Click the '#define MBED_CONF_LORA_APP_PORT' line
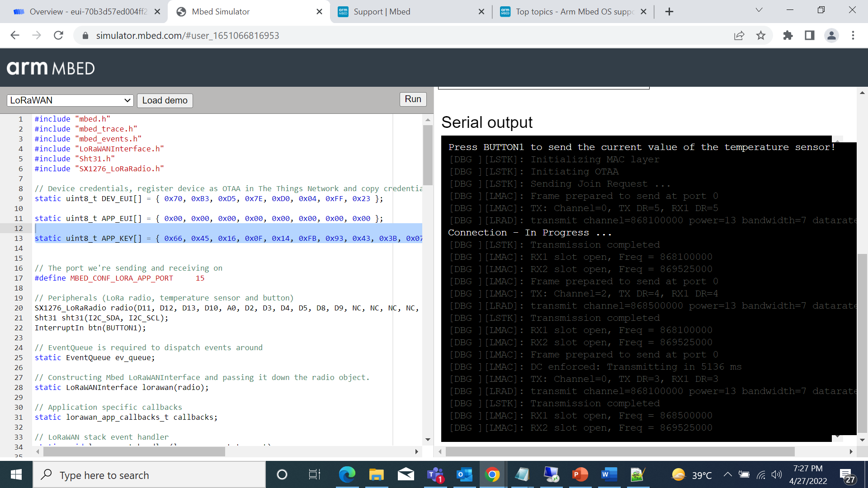868x488 pixels. [119, 278]
